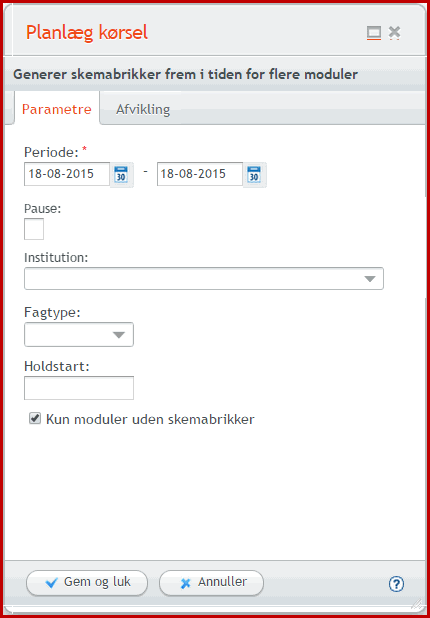Viewport: 430px width, 618px height.
Task: Click the Gem og luk button
Action: [x=87, y=583]
